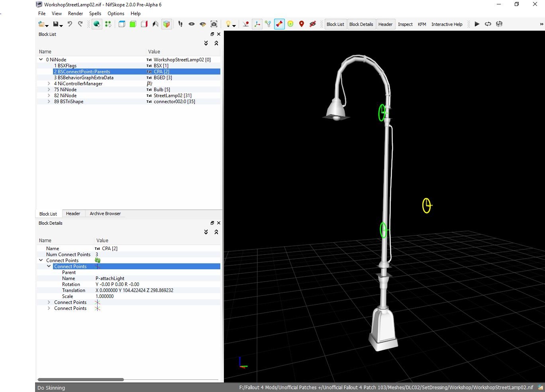The width and height of the screenshot is (545, 392).
Task: Switch to the Archive Browser tab
Action: pos(105,214)
